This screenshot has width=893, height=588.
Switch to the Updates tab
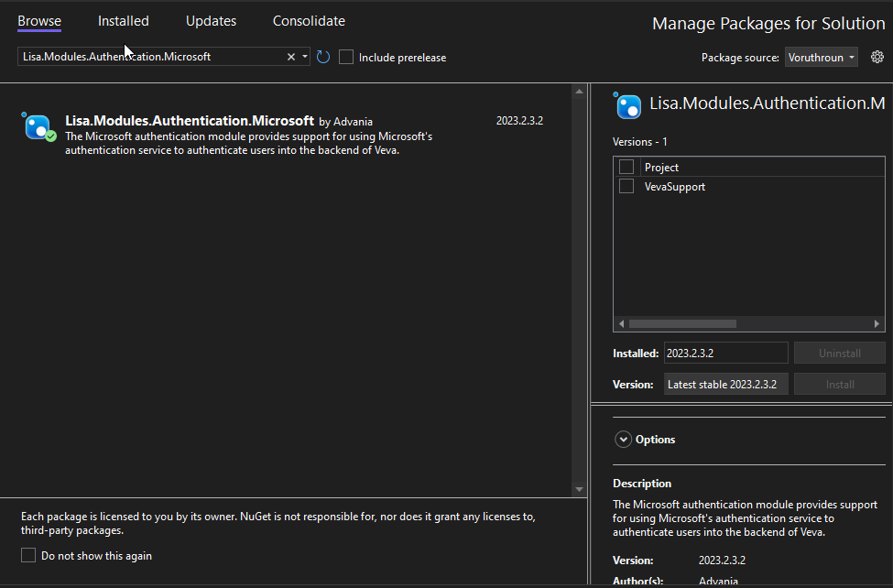212,21
